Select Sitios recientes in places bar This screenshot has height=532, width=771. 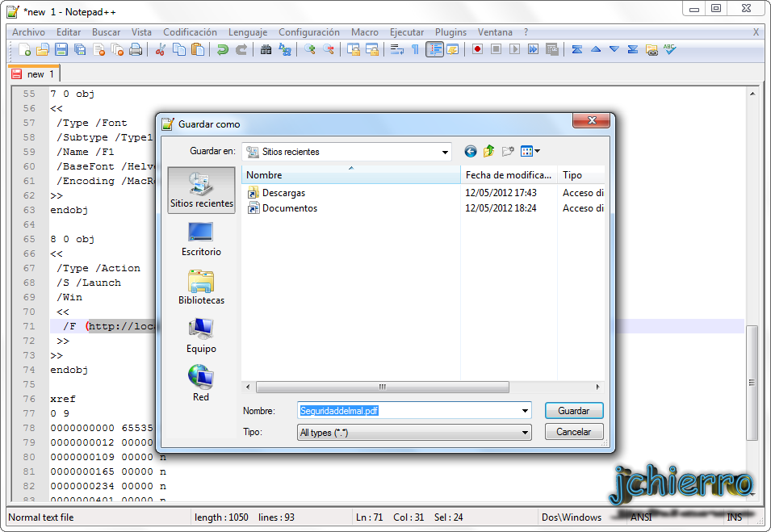pos(202,190)
